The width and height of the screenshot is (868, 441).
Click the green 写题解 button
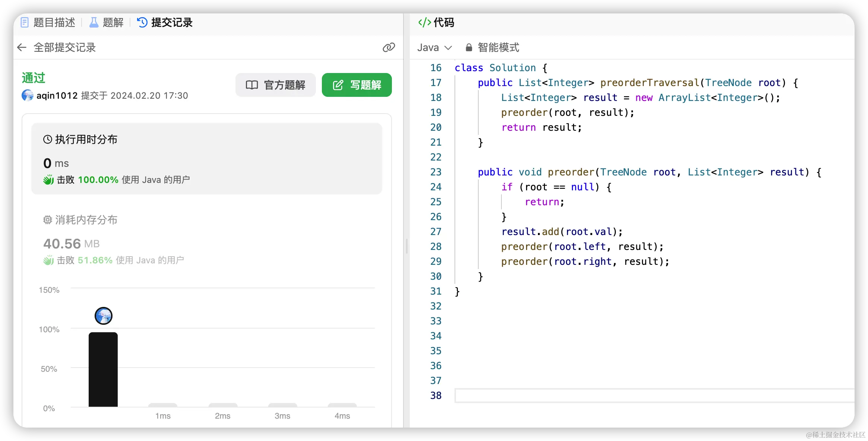357,85
